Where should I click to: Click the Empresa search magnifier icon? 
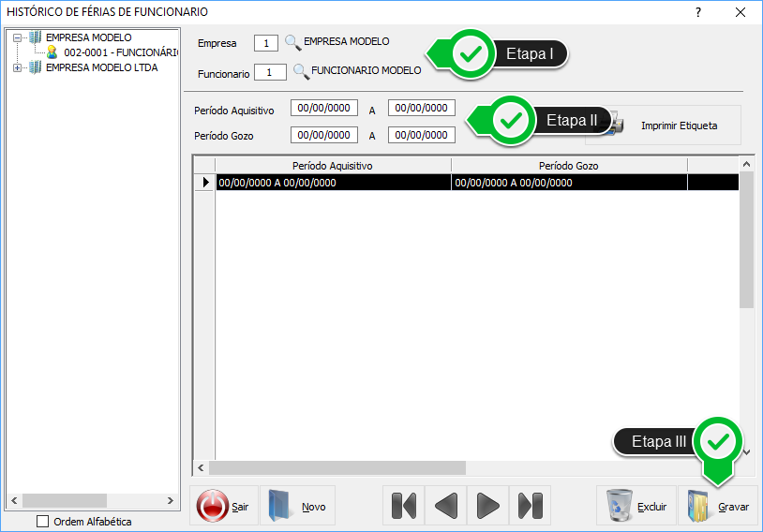(293, 42)
